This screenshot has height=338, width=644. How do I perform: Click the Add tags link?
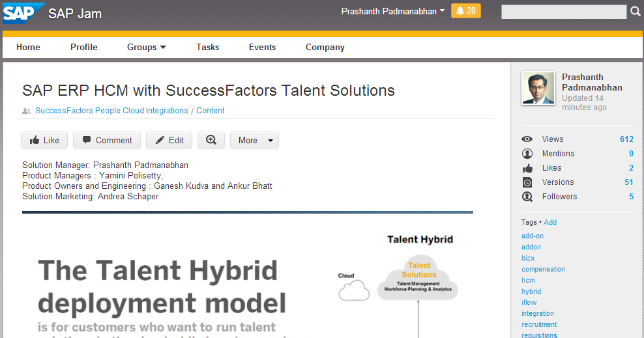point(550,222)
